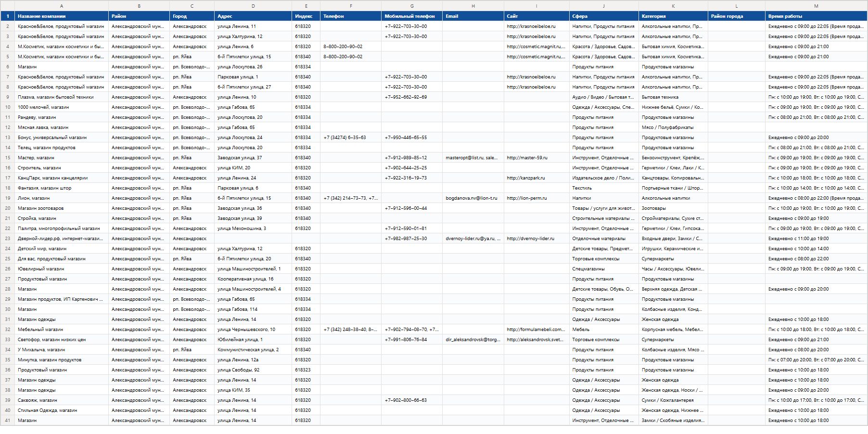The image size is (868, 434).
Task: Click the 'Email' header cell
Action: [473, 16]
